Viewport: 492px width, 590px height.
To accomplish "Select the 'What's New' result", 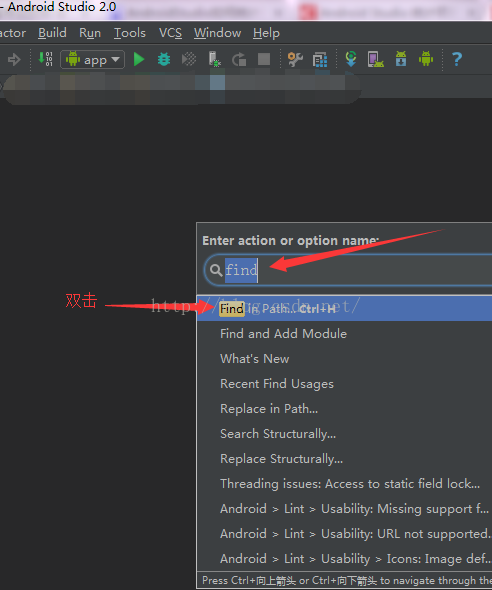I will click(x=344, y=359).
